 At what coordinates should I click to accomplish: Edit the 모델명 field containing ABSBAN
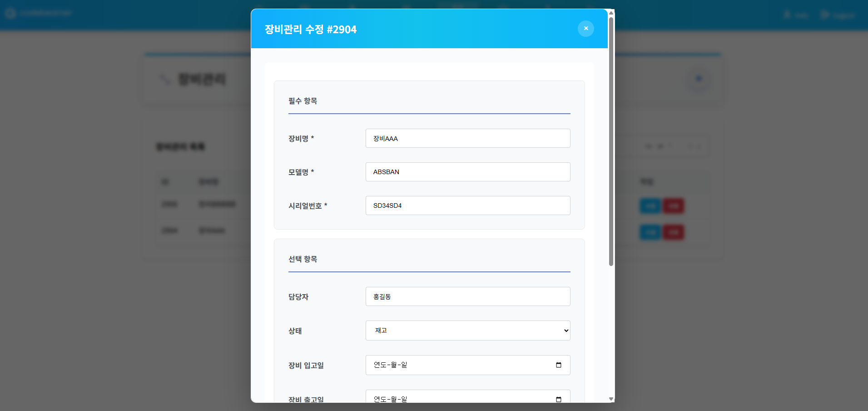pos(467,172)
